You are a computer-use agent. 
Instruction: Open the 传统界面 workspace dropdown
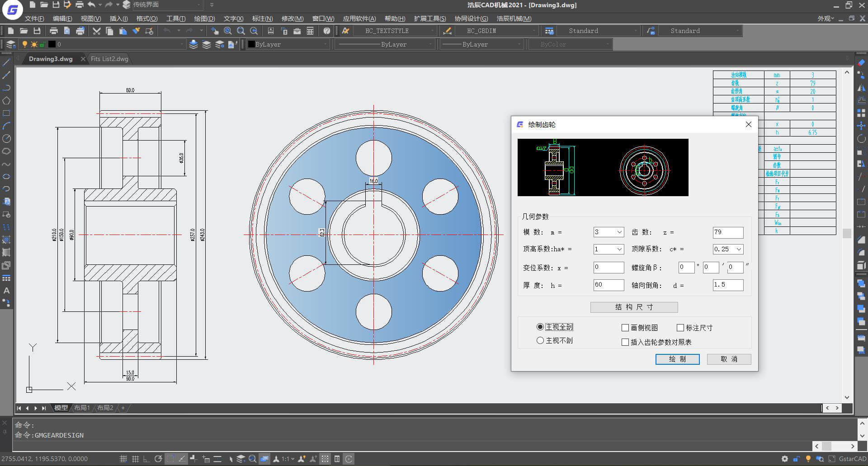167,5
